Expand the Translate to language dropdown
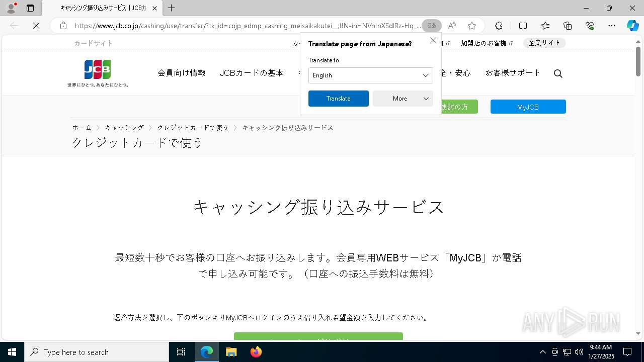This screenshot has width=644, height=362. (x=371, y=75)
